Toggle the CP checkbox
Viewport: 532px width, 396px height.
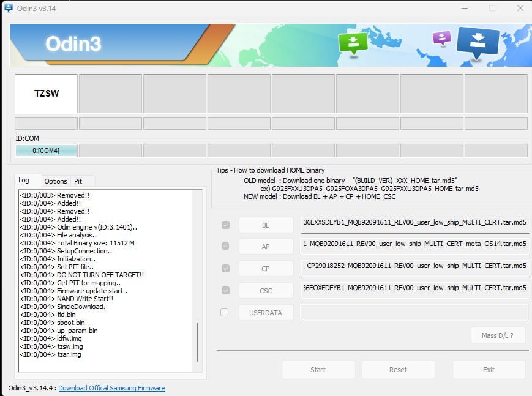pyautogui.click(x=225, y=269)
